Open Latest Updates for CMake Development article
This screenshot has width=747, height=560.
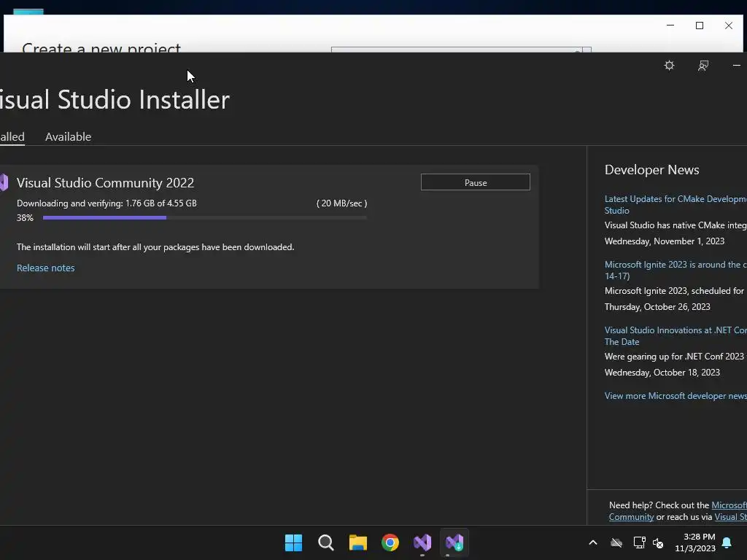676,205
